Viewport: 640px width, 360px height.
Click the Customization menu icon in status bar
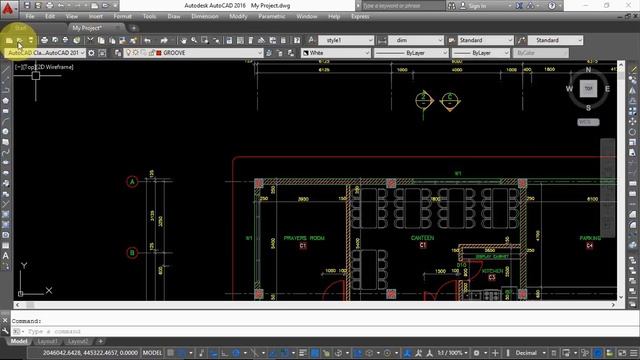pos(633,353)
